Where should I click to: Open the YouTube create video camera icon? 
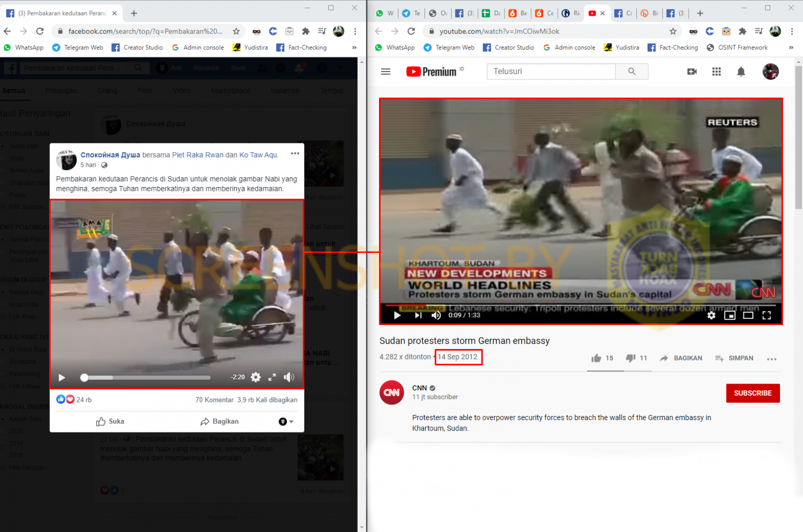pyautogui.click(x=692, y=72)
